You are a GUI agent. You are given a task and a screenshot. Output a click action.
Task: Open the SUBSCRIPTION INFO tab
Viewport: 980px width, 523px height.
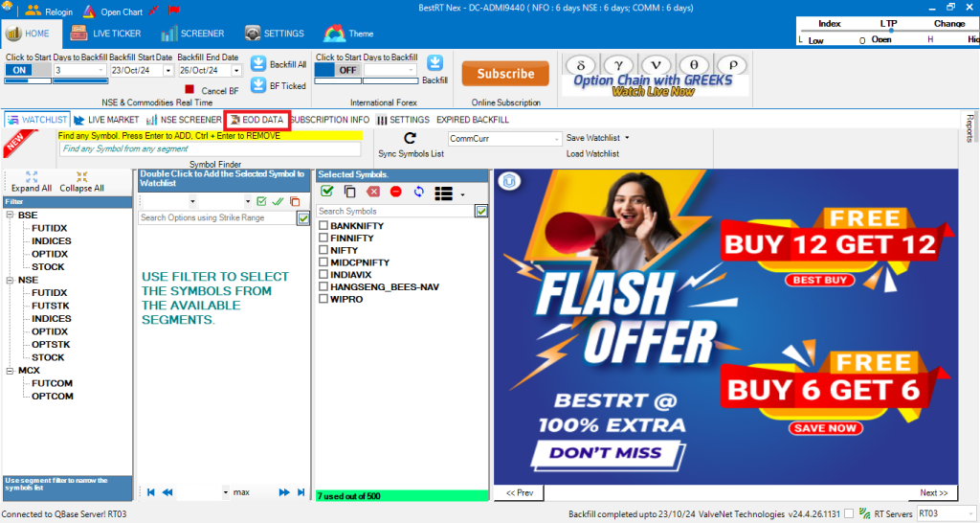click(329, 120)
